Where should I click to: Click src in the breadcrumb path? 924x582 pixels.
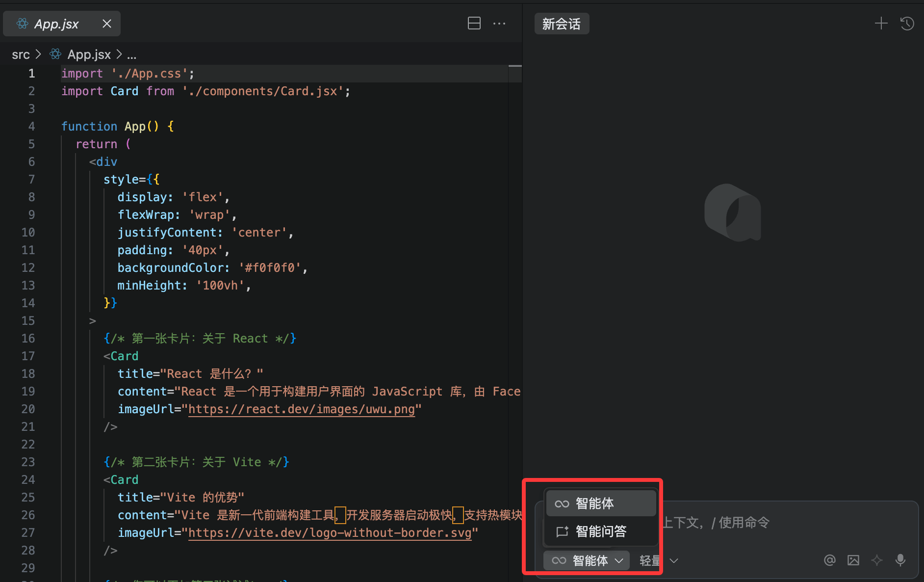(21, 54)
